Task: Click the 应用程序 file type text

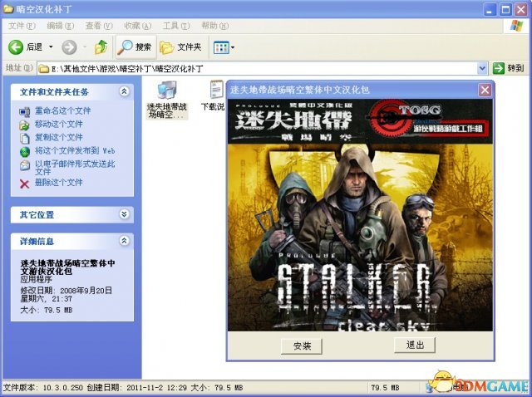Action: [x=37, y=279]
